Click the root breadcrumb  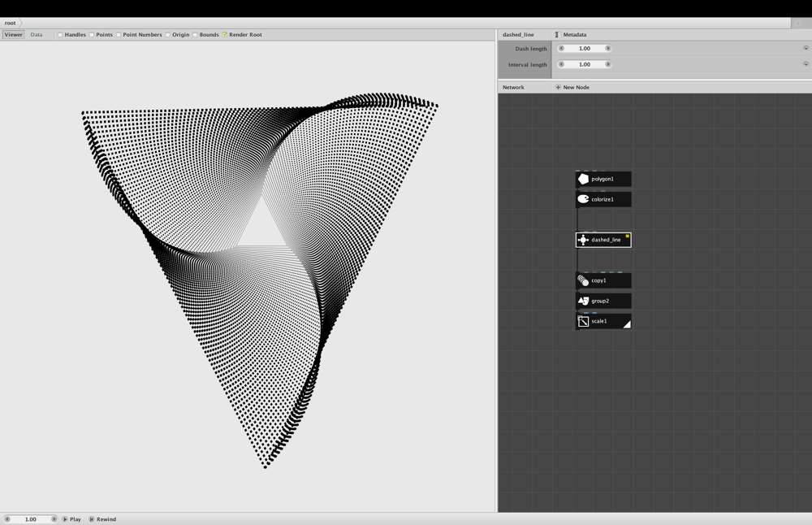click(11, 23)
